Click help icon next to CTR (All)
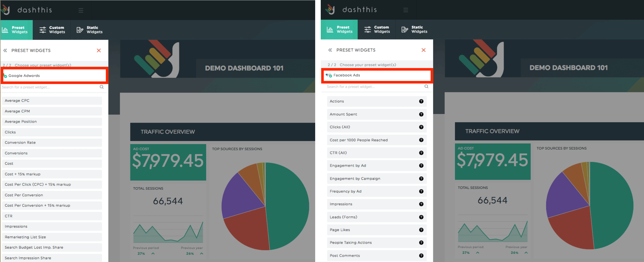This screenshot has height=262, width=644. pyautogui.click(x=421, y=153)
